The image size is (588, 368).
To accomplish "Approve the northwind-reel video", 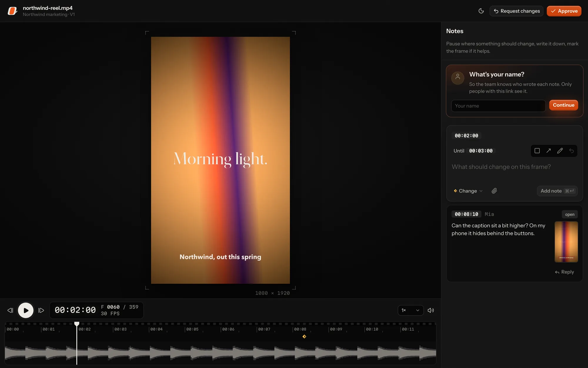I will pos(564,11).
